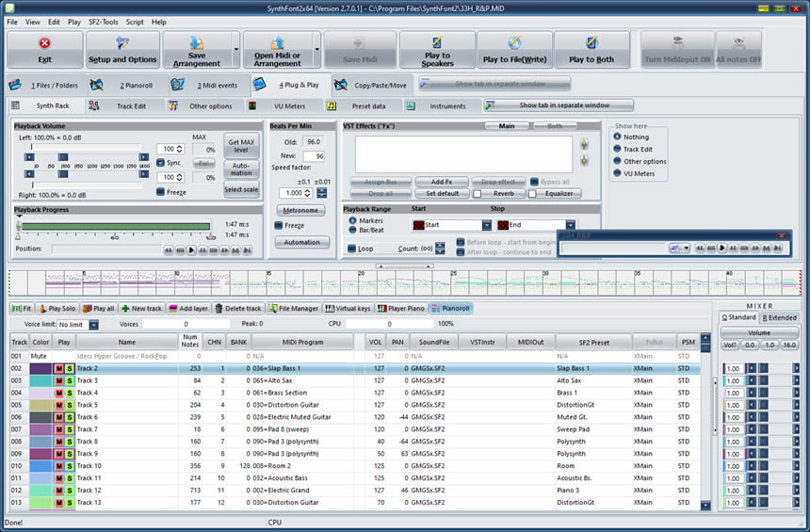Click Set default button
The image size is (810, 532).
(442, 194)
